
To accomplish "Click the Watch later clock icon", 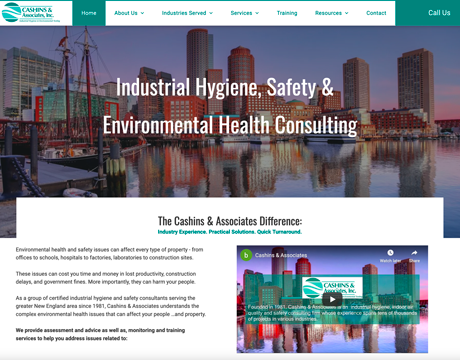I will (390, 253).
